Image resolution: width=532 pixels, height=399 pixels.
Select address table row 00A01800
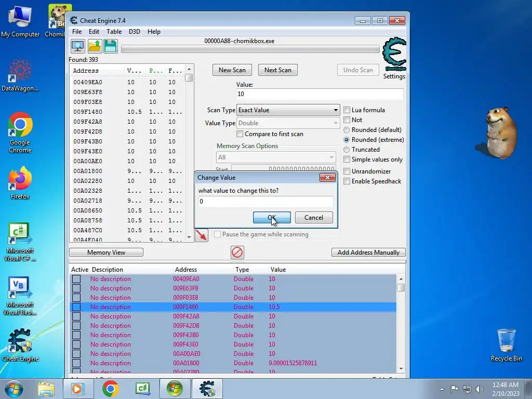[233, 363]
